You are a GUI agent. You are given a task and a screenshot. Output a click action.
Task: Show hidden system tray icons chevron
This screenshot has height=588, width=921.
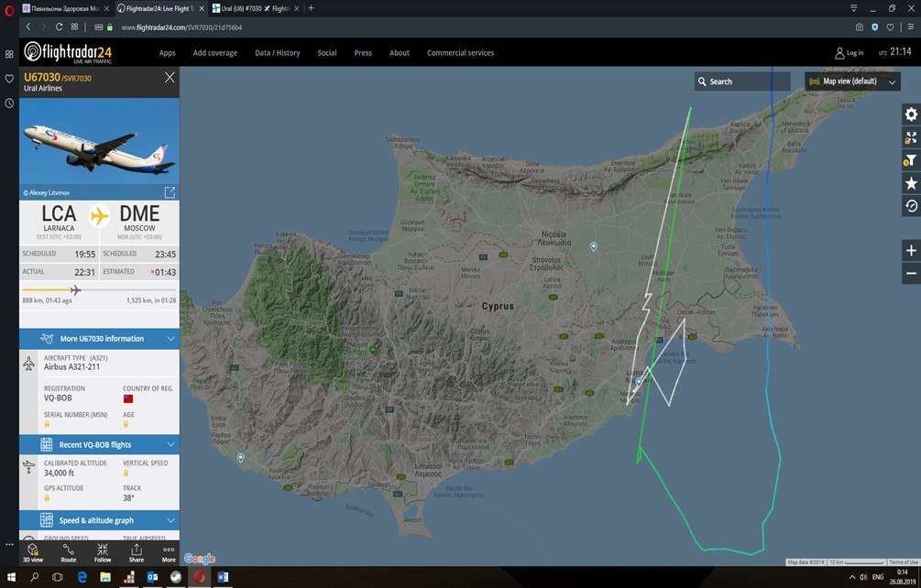pos(852,577)
